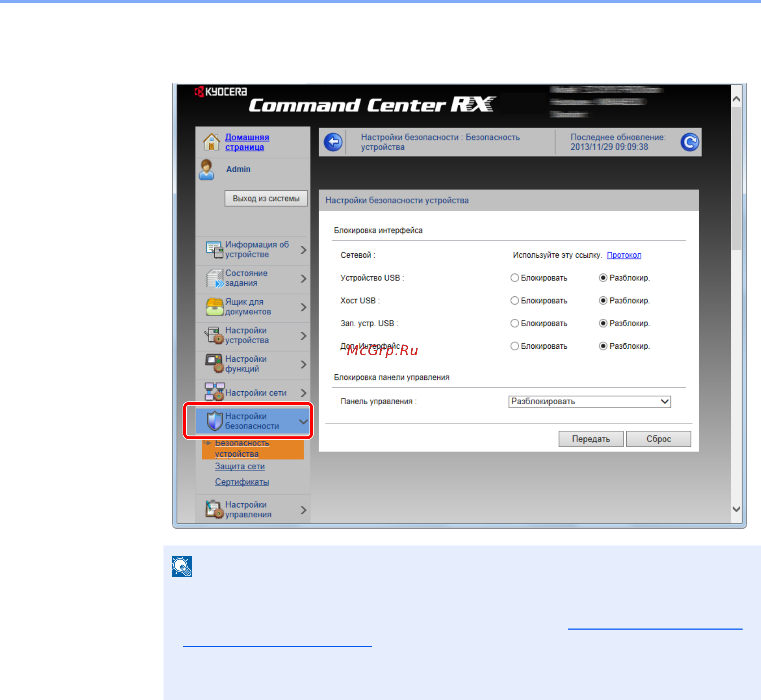This screenshot has height=700, width=761.
Task: Click the Admin username text
Action: 238,169
